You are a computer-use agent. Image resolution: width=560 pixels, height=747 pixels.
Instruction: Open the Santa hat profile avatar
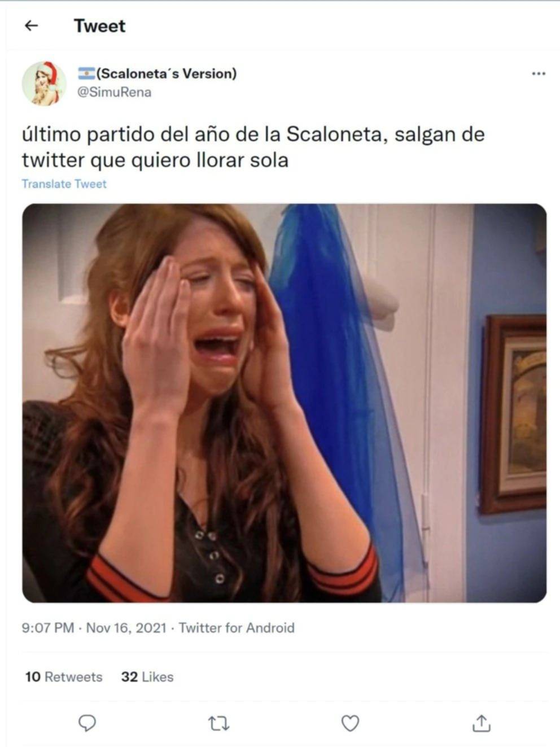pos(44,83)
